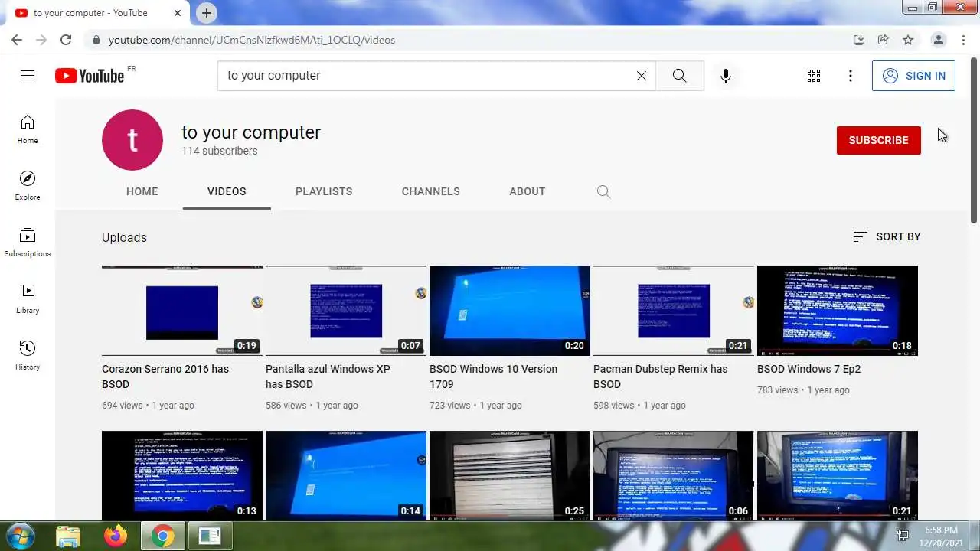
Task: Open the Chrome profile icon
Action: (x=938, y=40)
